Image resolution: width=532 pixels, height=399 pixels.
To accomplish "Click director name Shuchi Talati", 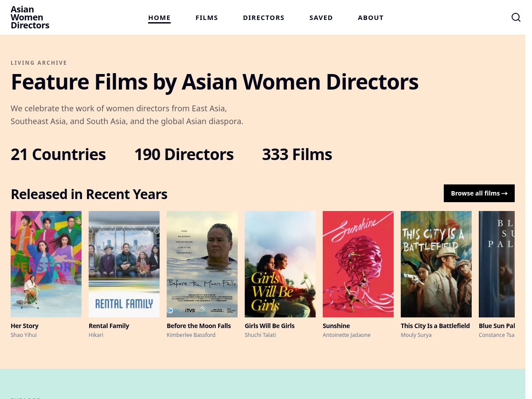I will pos(260,335).
